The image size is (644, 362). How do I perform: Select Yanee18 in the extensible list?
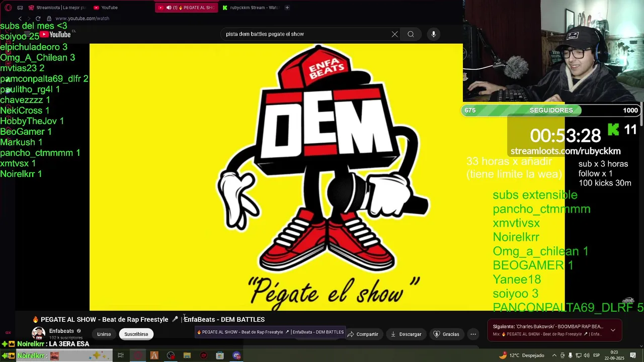[517, 280]
